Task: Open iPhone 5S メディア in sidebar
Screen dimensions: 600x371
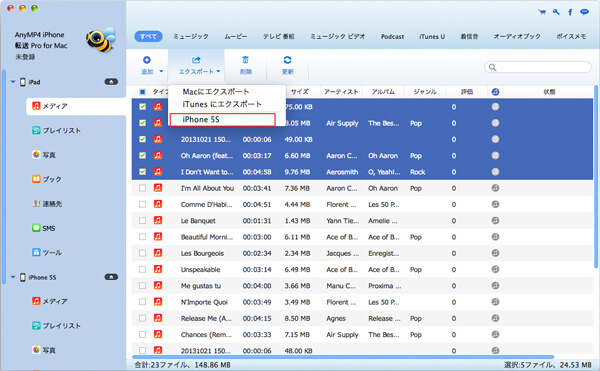Action: click(x=50, y=301)
